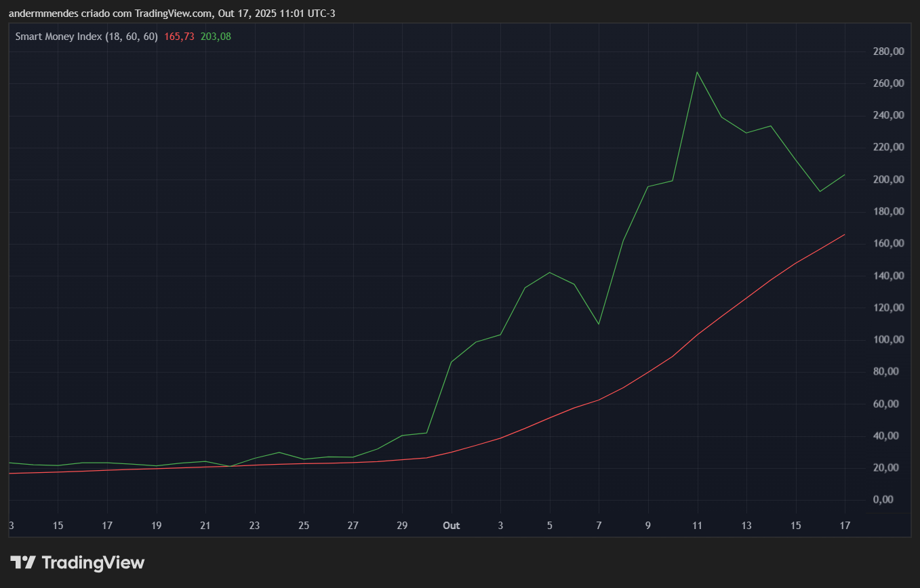920x588 pixels.
Task: Click the TradingView wordmark text
Action: pyautogui.click(x=93, y=562)
